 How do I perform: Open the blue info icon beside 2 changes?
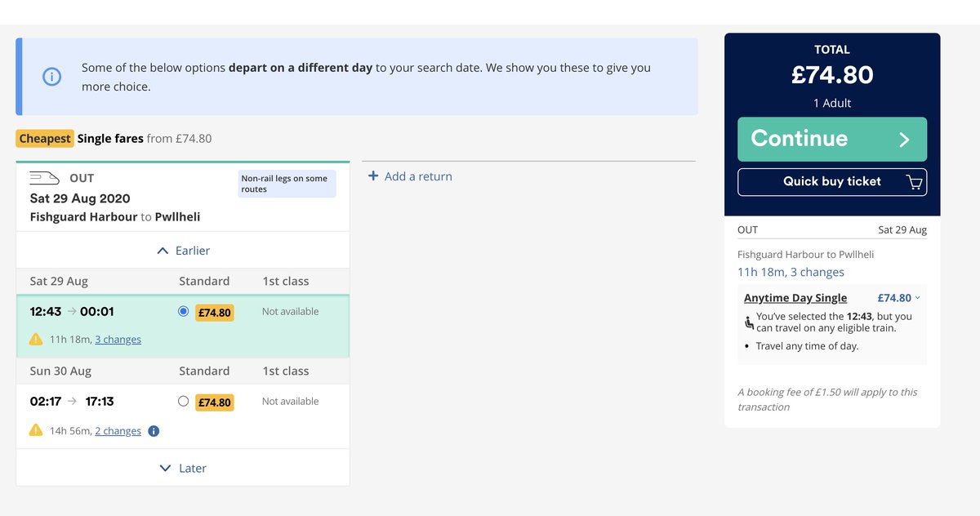154,430
